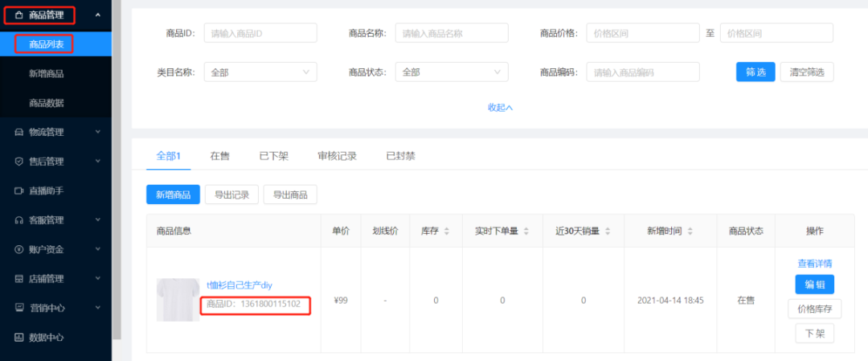The height and width of the screenshot is (361, 868).
Task: Click the ¥99 price cell
Action: coord(341,301)
